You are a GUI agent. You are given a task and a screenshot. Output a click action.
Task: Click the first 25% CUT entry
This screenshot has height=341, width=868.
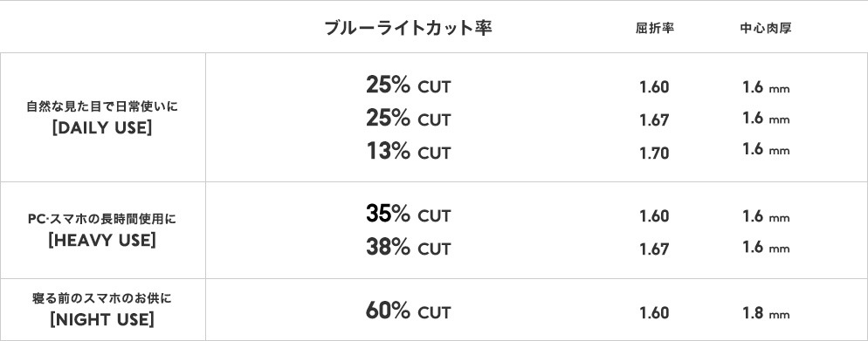tap(409, 85)
